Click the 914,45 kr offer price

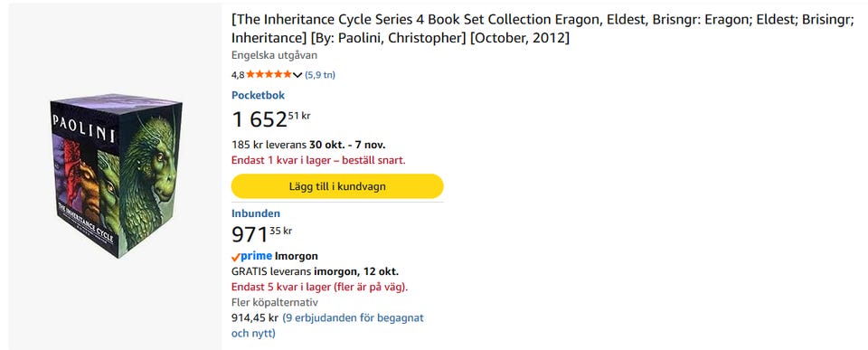255,317
